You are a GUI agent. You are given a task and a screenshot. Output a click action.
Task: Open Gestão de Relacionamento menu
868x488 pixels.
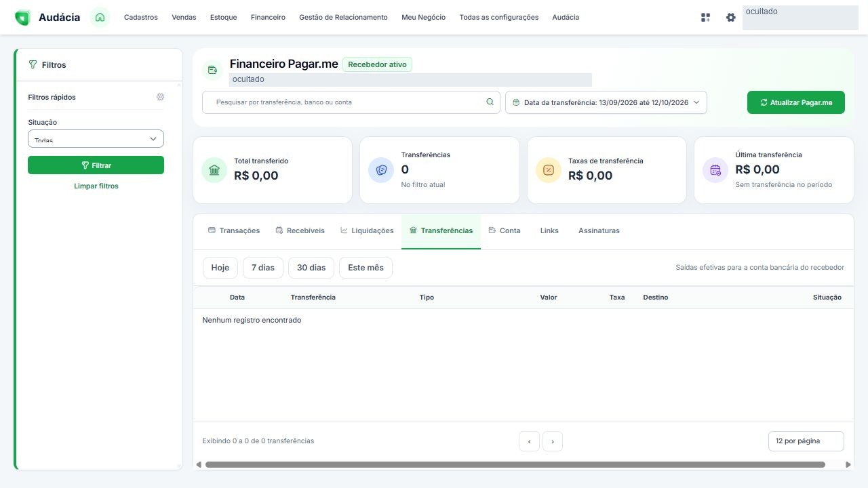tap(343, 18)
